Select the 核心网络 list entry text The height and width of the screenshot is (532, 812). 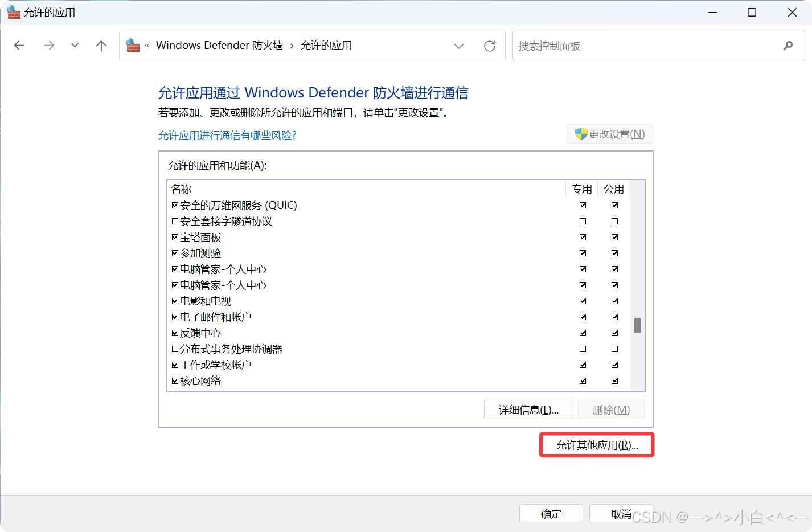pyautogui.click(x=200, y=380)
